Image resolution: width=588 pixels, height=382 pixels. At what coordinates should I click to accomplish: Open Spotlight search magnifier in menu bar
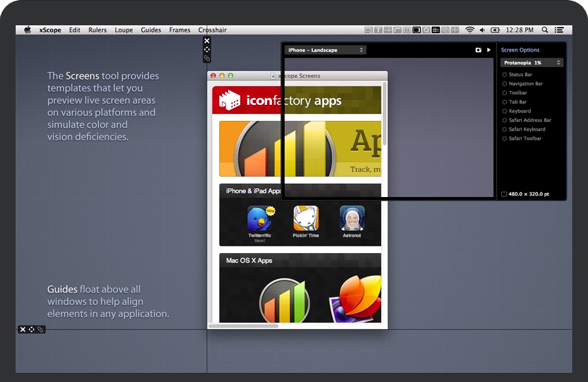[x=545, y=30]
